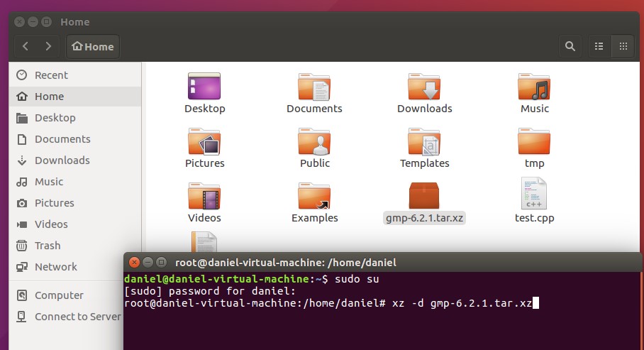Open the Music folder icon

click(x=534, y=87)
